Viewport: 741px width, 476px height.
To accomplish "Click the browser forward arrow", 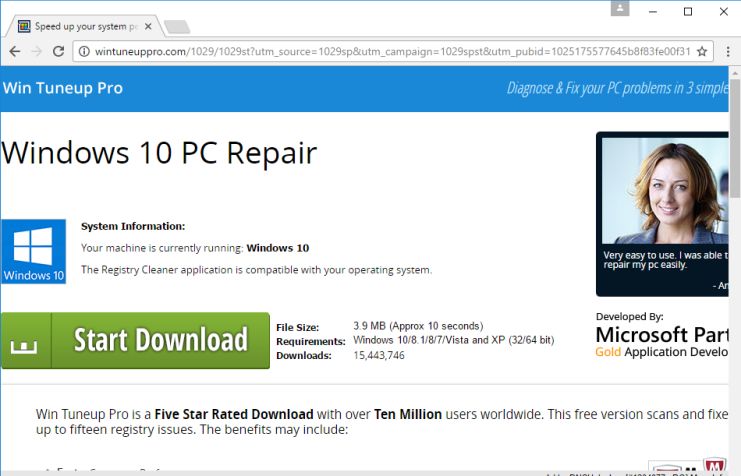I will (37, 51).
